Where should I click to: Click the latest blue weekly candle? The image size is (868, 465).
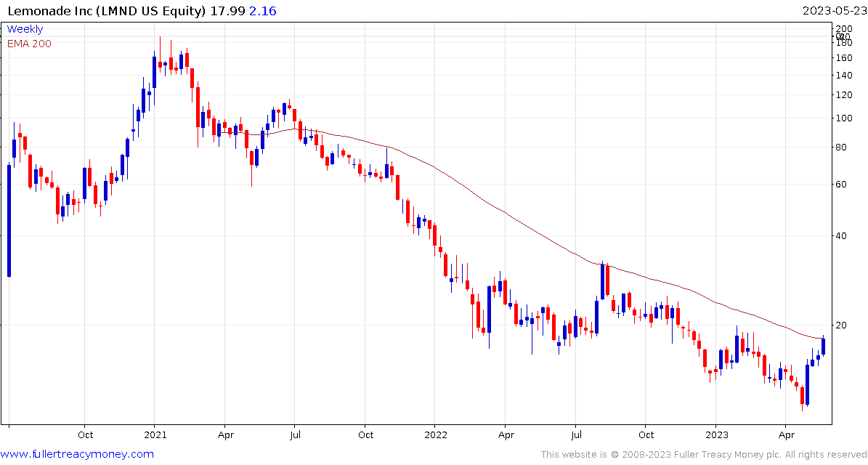point(824,346)
